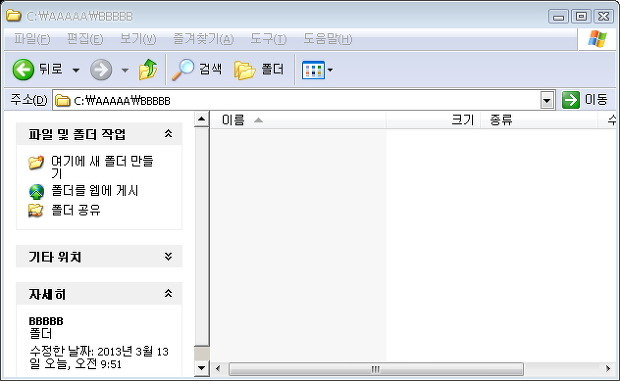Image resolution: width=620 pixels, height=381 pixels.
Task: Click the task pane scroll down arrow
Action: point(202,368)
